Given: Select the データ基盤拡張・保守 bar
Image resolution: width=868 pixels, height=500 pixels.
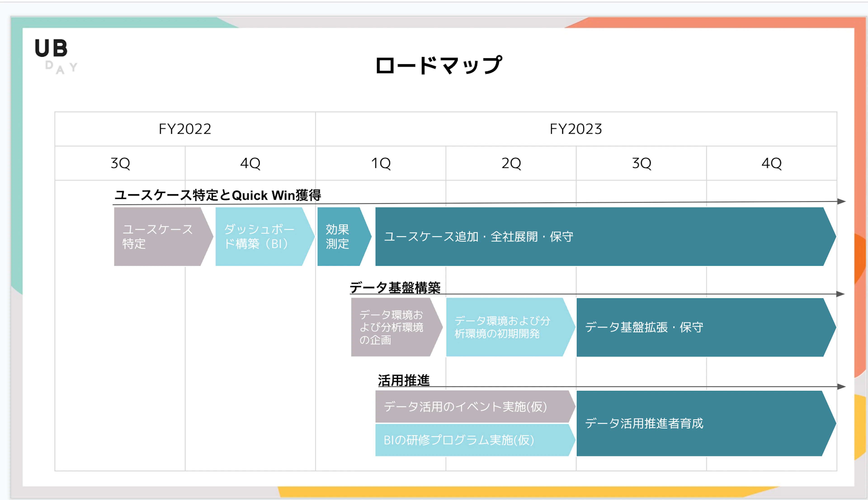Looking at the screenshot, I should click(x=706, y=327).
